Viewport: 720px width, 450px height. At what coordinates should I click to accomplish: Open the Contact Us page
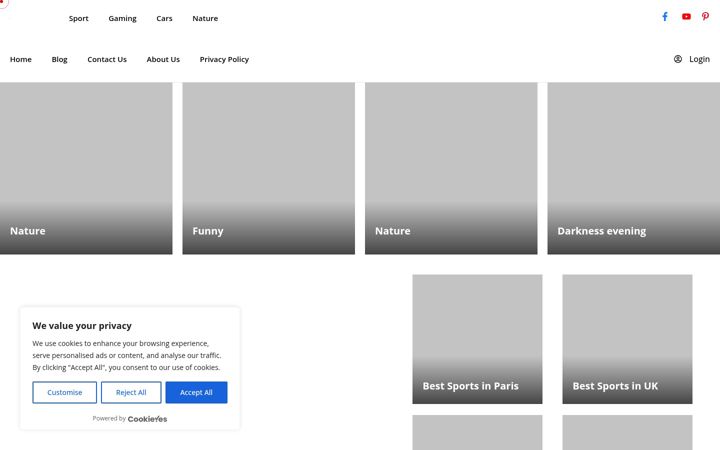107,59
